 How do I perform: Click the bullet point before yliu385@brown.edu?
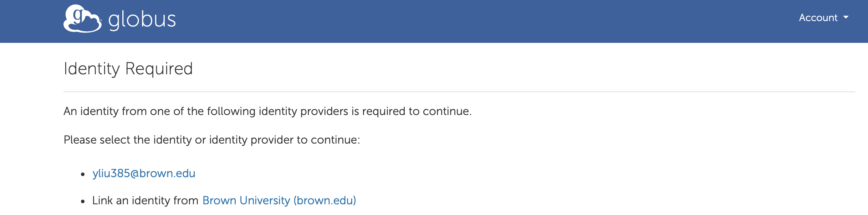pyautogui.click(x=83, y=174)
